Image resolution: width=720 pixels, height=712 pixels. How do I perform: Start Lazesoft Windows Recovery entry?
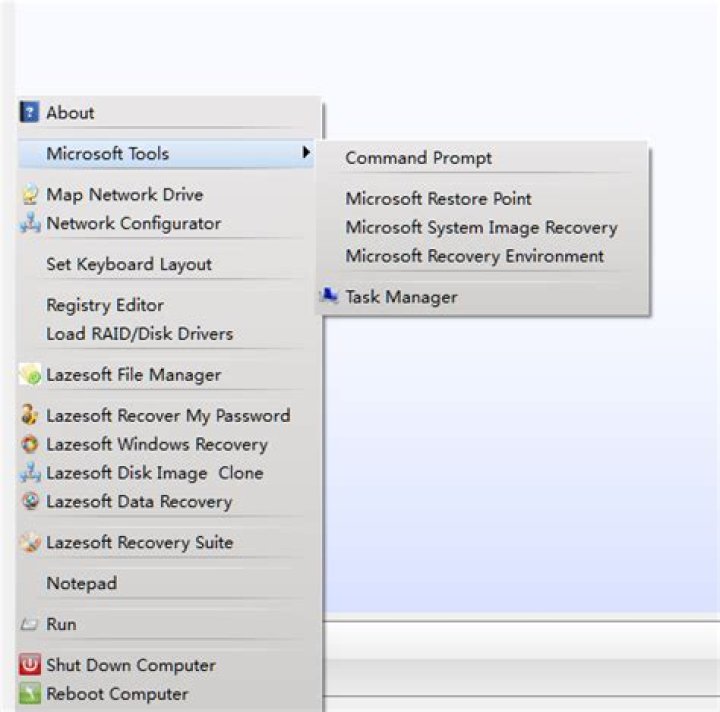[x=169, y=444]
